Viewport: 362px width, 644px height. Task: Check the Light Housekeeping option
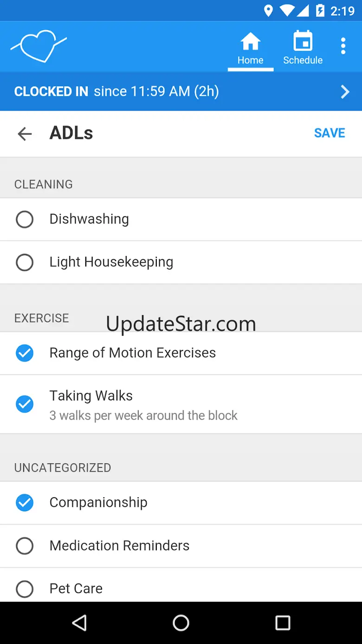click(25, 263)
